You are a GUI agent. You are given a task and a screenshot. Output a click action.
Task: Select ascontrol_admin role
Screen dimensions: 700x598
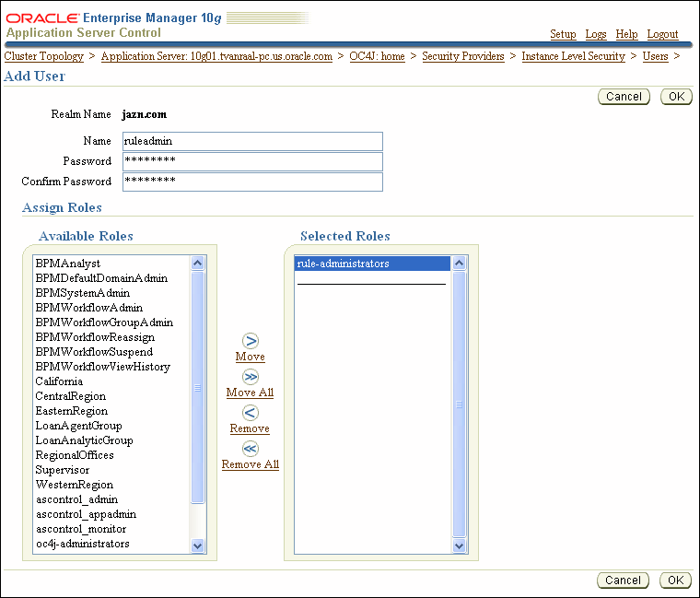[111, 499]
